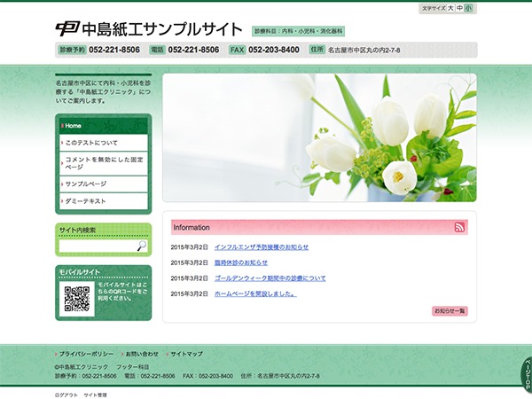Click the お知らせ一覧 button

click(450, 311)
